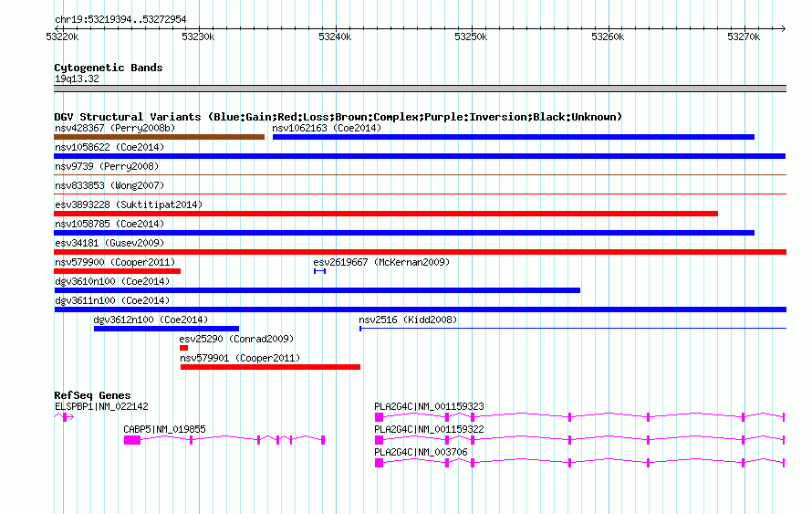Open the PLA2G4C|NM_003706 label
Viewport: 812px width, 514px height.
[x=421, y=452]
